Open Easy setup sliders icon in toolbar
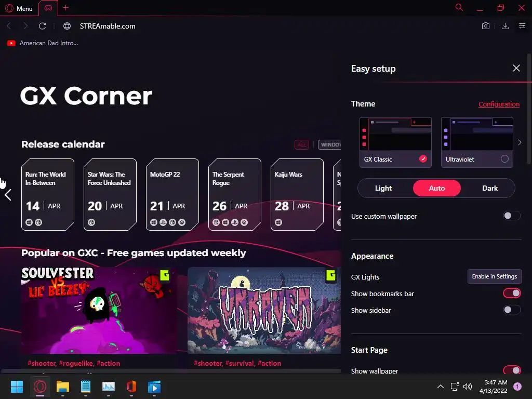Screen dimensions: 532x399 click(x=522, y=26)
